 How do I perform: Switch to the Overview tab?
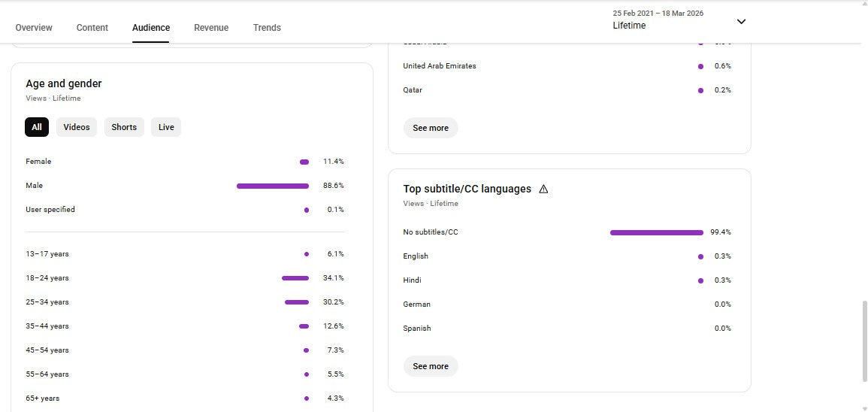[x=34, y=28]
